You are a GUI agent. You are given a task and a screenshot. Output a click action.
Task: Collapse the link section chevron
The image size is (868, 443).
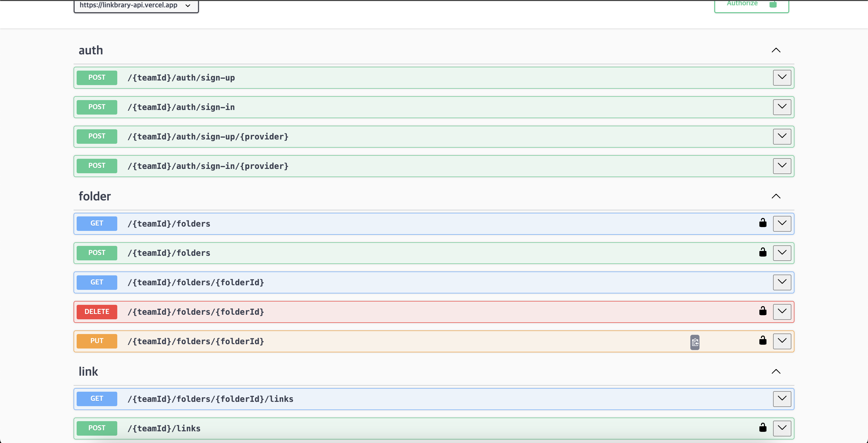point(776,372)
